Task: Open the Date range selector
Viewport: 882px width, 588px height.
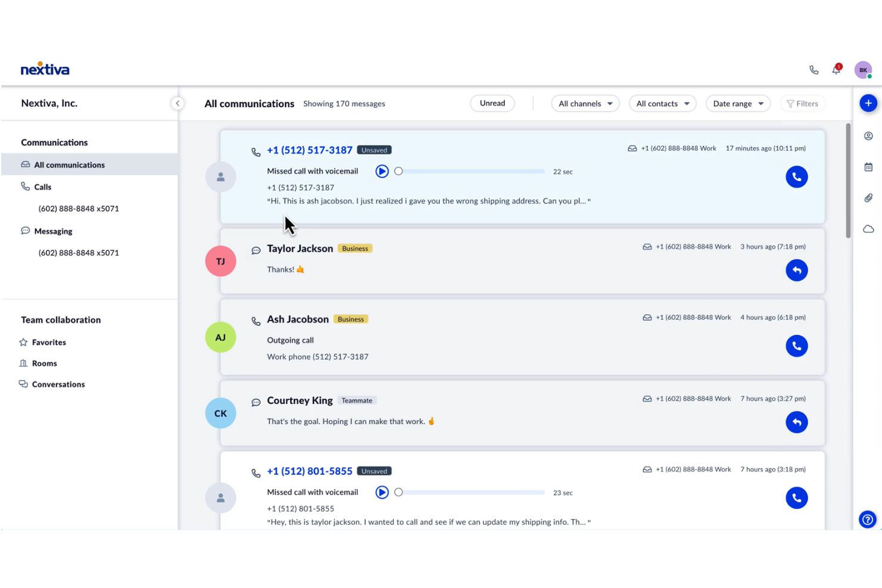Action: 738,103
